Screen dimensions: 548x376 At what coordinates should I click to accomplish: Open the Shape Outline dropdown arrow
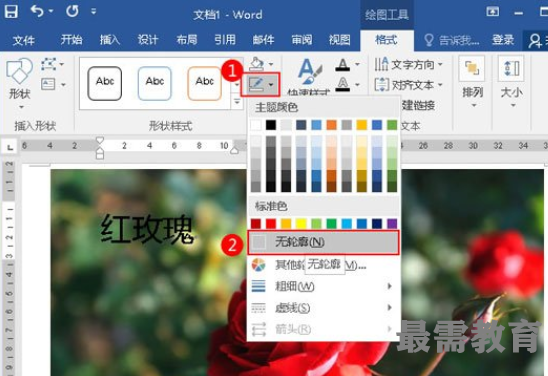click(x=271, y=85)
